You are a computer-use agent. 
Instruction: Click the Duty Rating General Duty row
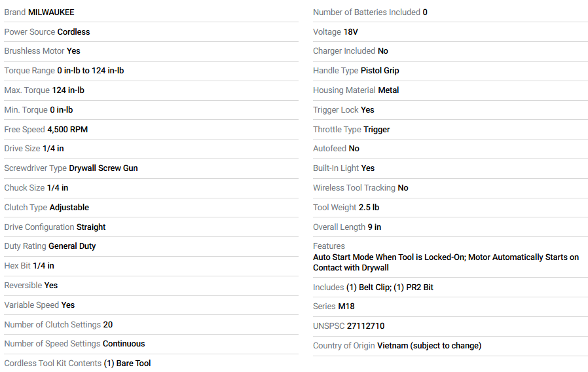coord(50,246)
